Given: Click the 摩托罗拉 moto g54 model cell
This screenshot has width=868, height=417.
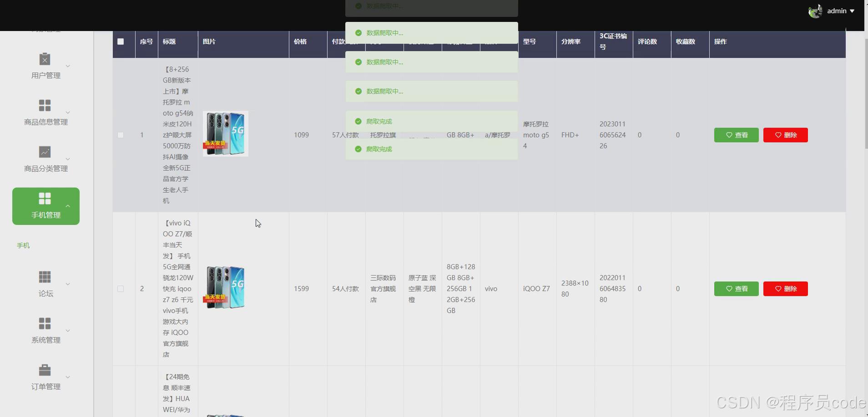Looking at the screenshot, I should point(536,135).
